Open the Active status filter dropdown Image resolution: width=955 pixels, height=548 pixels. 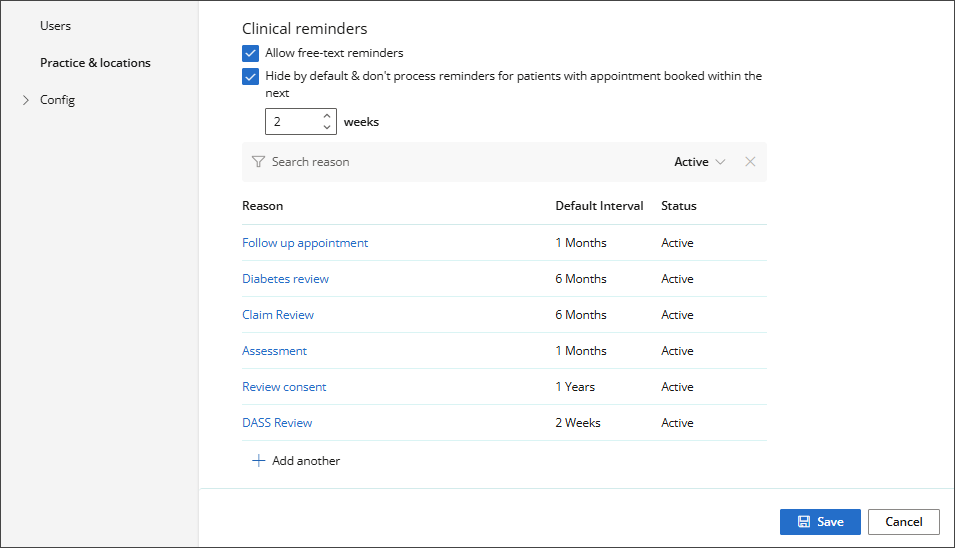[x=699, y=162]
